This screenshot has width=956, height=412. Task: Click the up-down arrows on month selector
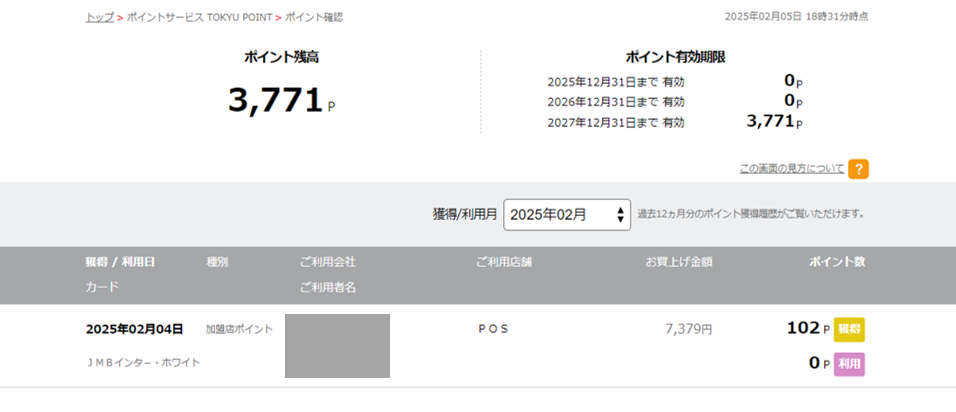pos(620,215)
